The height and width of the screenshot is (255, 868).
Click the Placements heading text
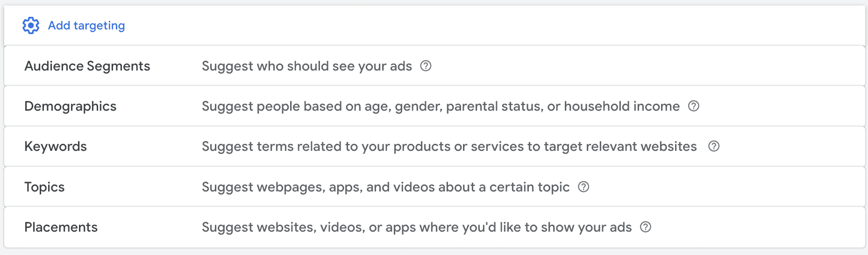pyautogui.click(x=61, y=227)
